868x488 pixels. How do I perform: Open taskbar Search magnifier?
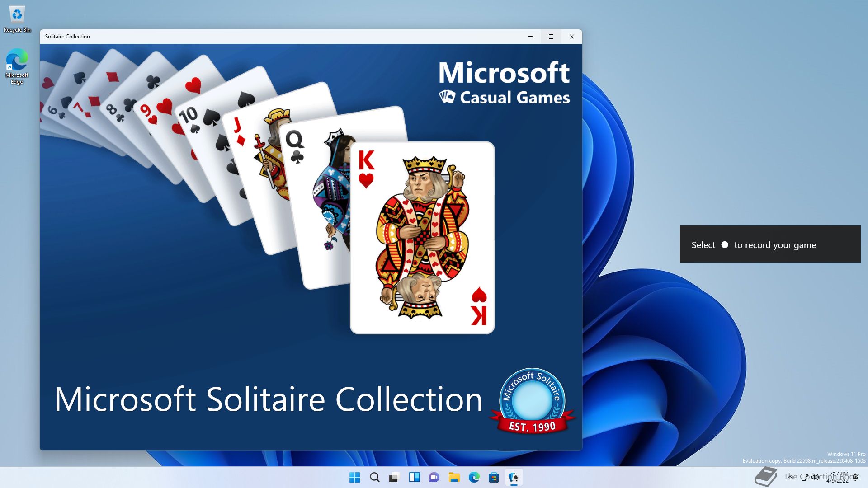coord(375,477)
